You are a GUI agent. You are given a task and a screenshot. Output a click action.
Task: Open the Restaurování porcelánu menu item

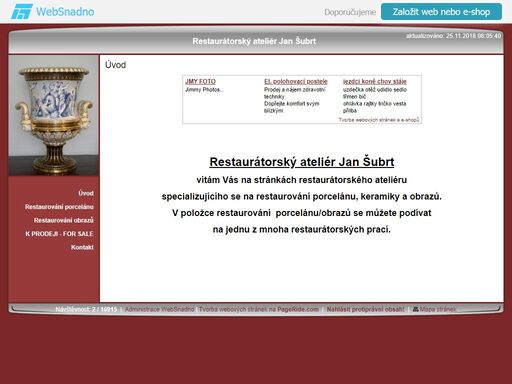point(59,207)
